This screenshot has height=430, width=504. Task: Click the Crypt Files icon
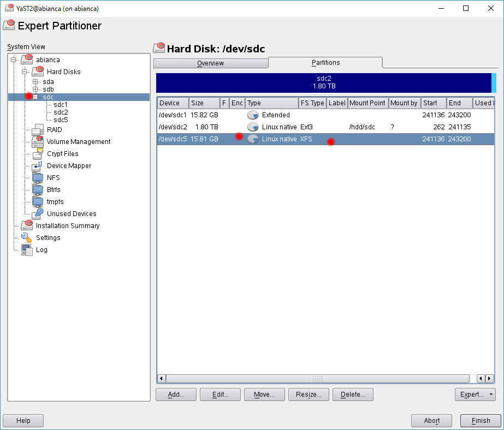click(38, 153)
